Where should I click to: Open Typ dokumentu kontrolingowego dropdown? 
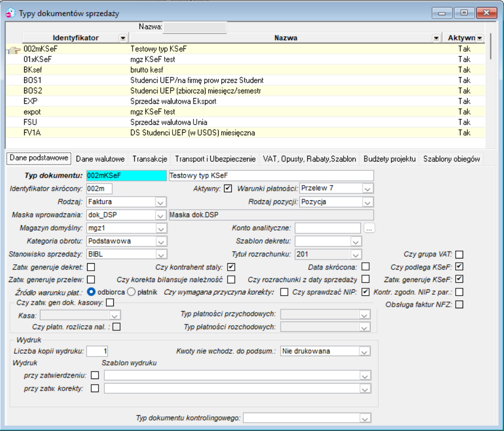point(365,418)
